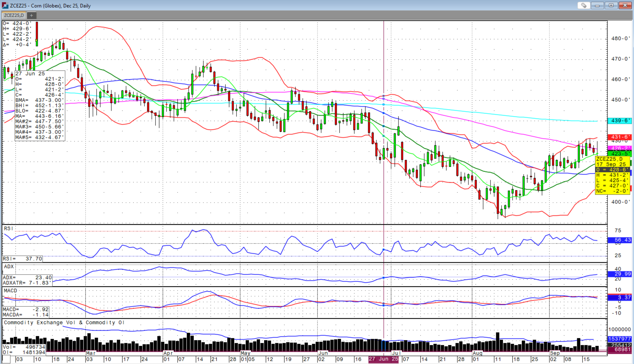Click Commodity Exchange Vol & OI label
The image size is (634, 364).
coord(64,323)
